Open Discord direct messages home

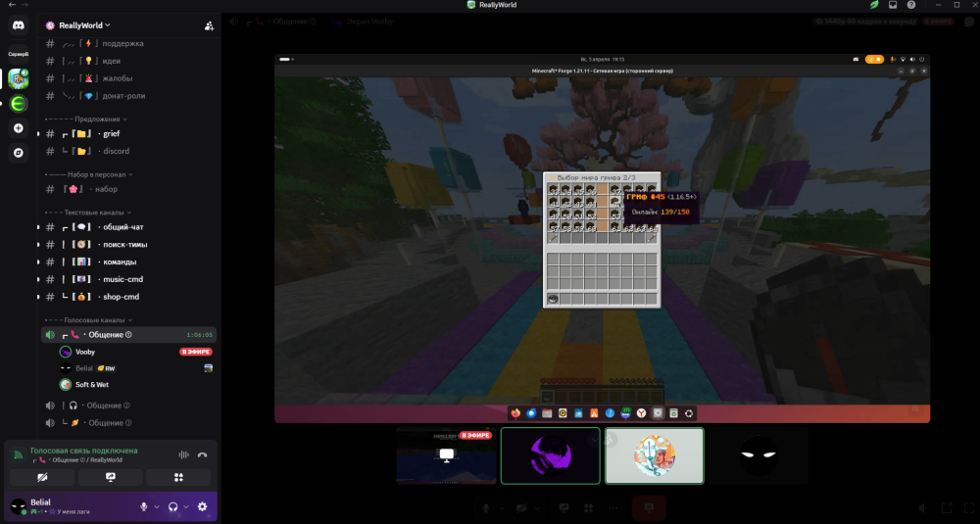coord(18,25)
